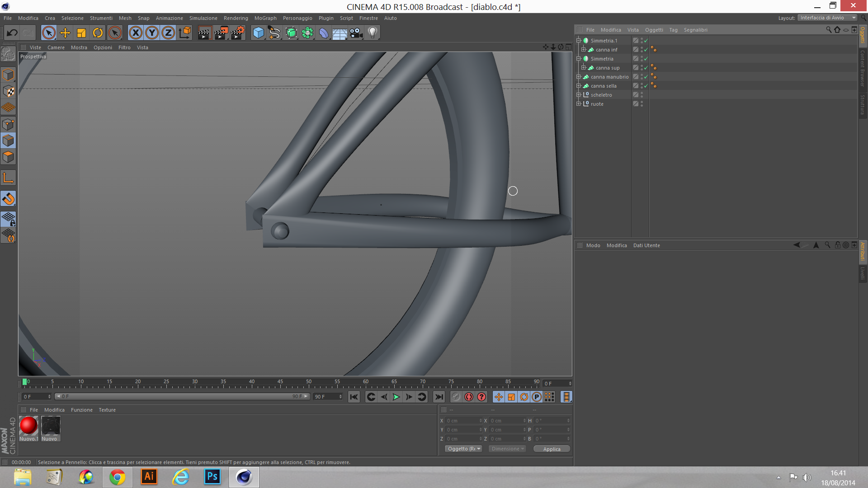Screen dimensions: 868x488
Task: Expand the scheletro object tree
Action: pos(578,95)
